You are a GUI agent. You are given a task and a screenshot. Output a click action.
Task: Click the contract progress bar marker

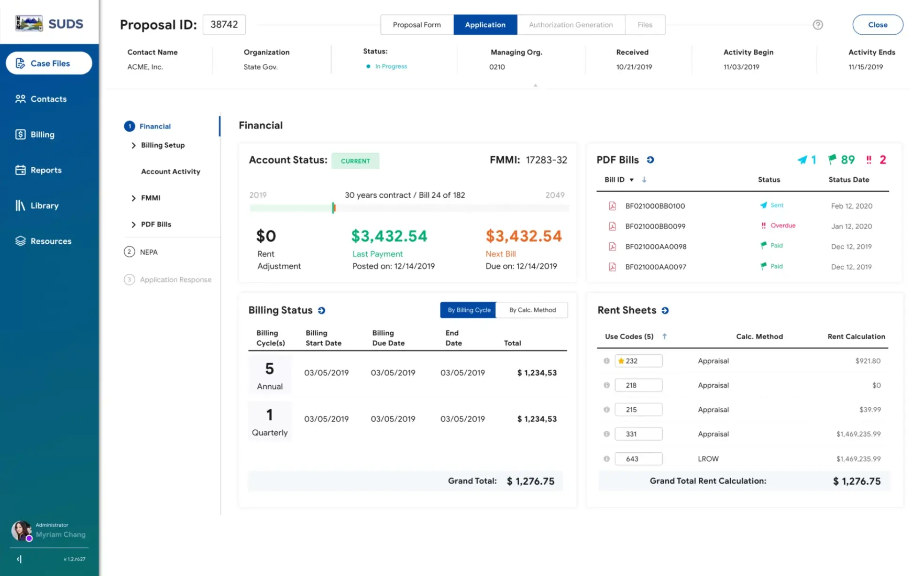point(333,208)
